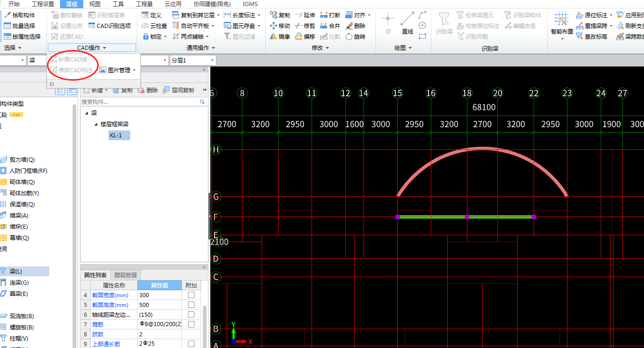Viewport: 644px width, 348px height.
Task: Click the 截面宽度 value 300 cell
Action: (160, 295)
